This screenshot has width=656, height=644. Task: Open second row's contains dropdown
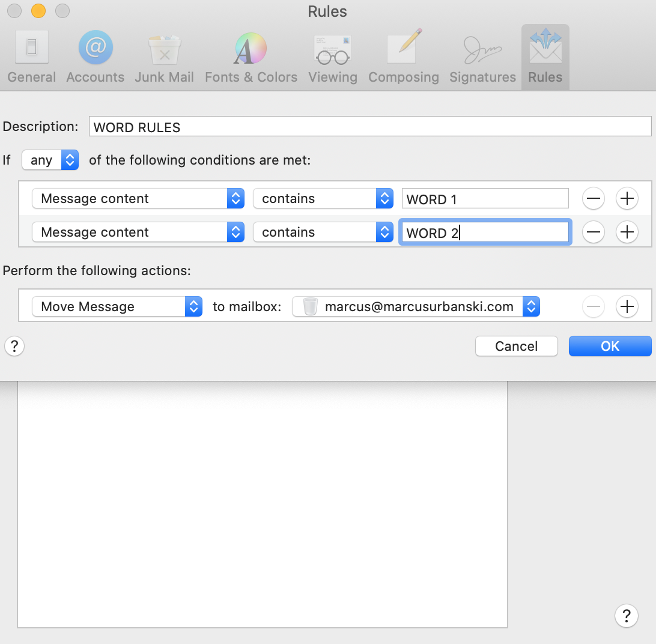click(x=323, y=232)
